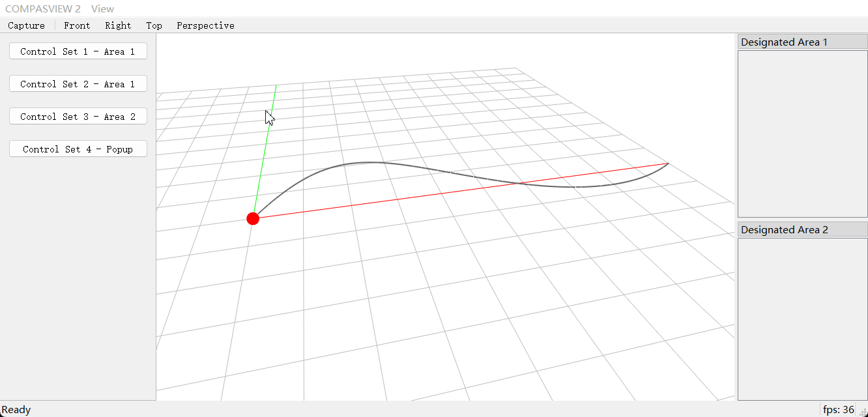868x417 pixels.
Task: Click the Designated Area 1 header
Action: click(802, 42)
